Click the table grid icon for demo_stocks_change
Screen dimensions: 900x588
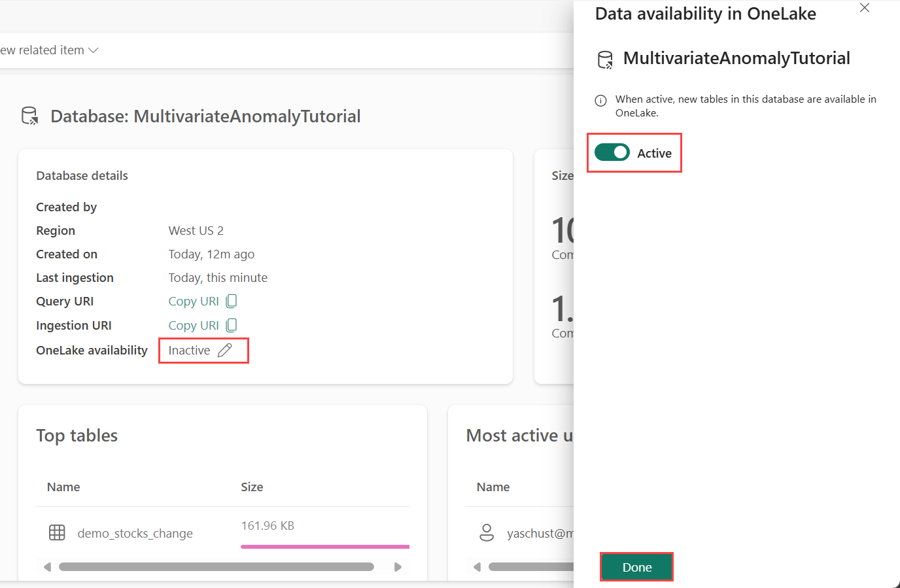(x=57, y=532)
